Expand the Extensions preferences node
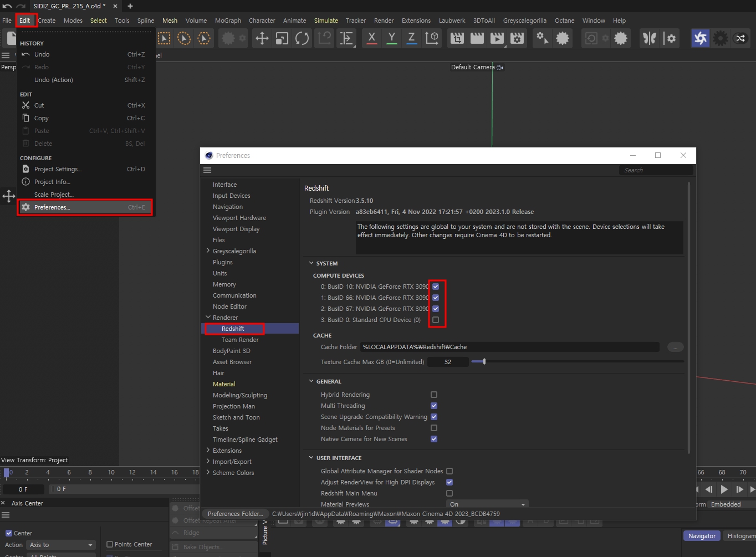 208,451
